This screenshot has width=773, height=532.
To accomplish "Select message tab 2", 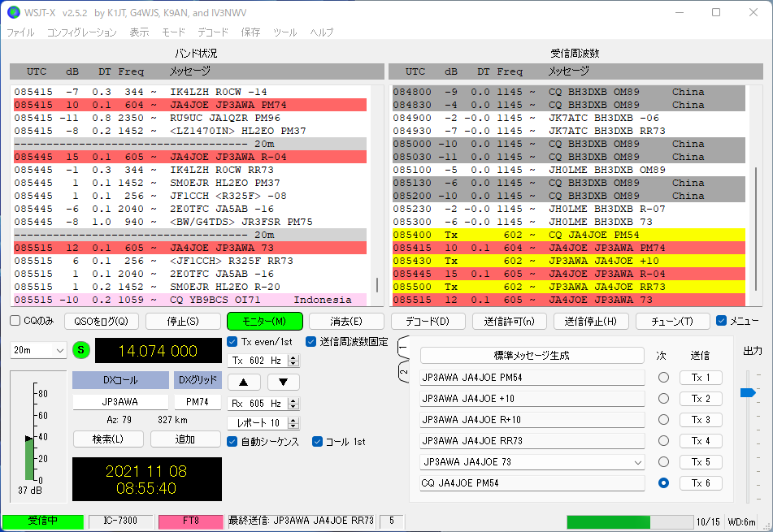I will pos(403,372).
